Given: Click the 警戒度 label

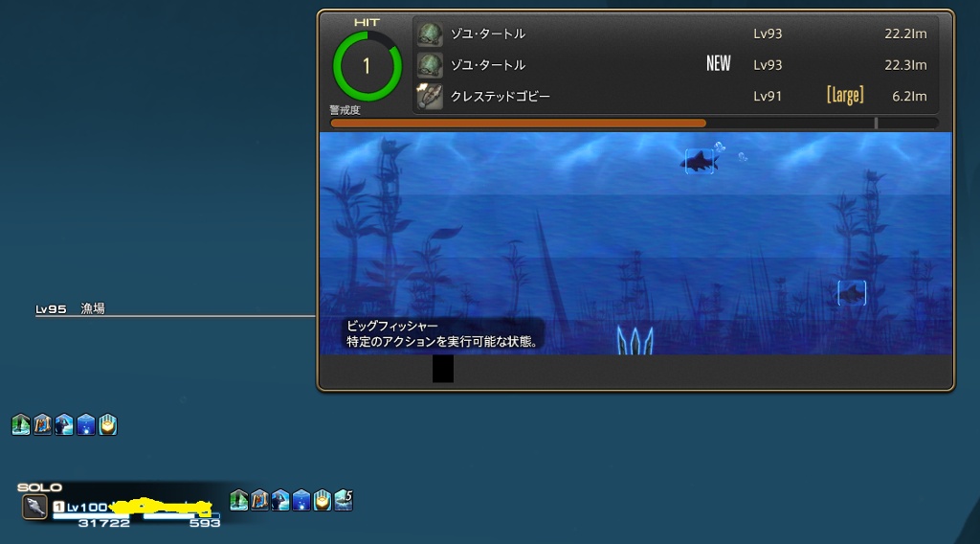Looking at the screenshot, I should click(345, 110).
